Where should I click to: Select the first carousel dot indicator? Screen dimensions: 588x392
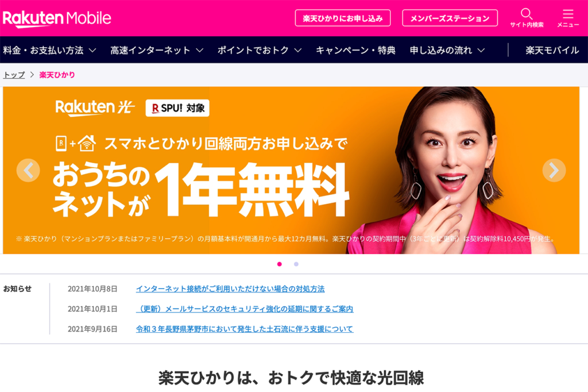pyautogui.click(x=280, y=264)
